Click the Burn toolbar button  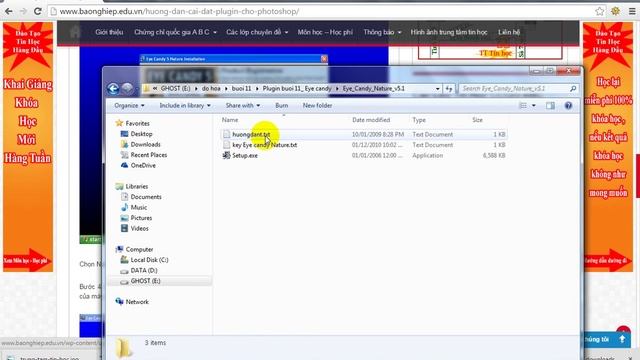[281, 106]
